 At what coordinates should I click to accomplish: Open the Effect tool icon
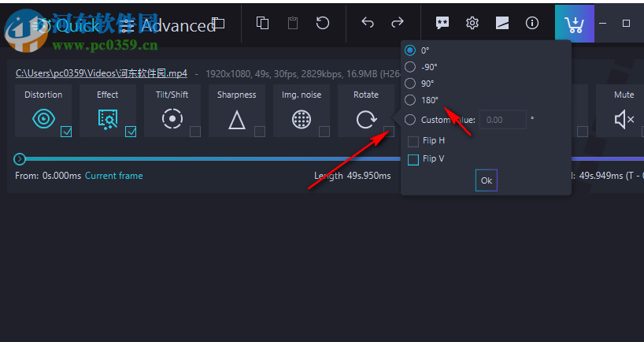click(108, 119)
